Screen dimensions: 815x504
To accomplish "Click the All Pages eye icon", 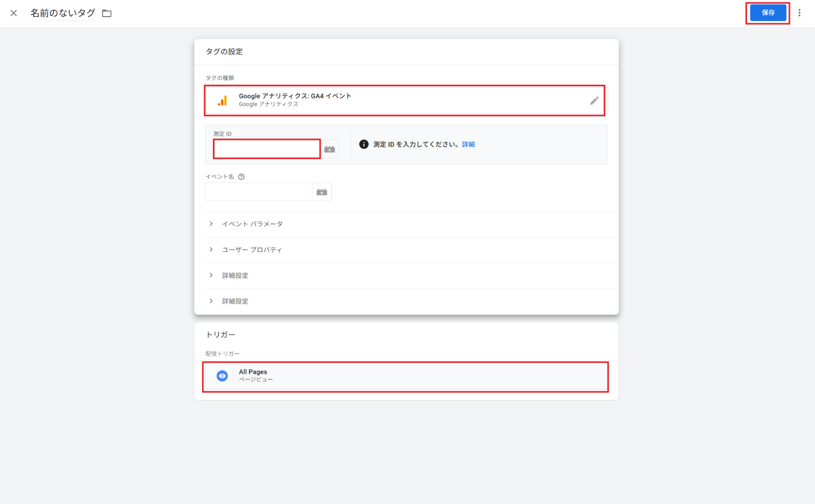I will [x=222, y=376].
